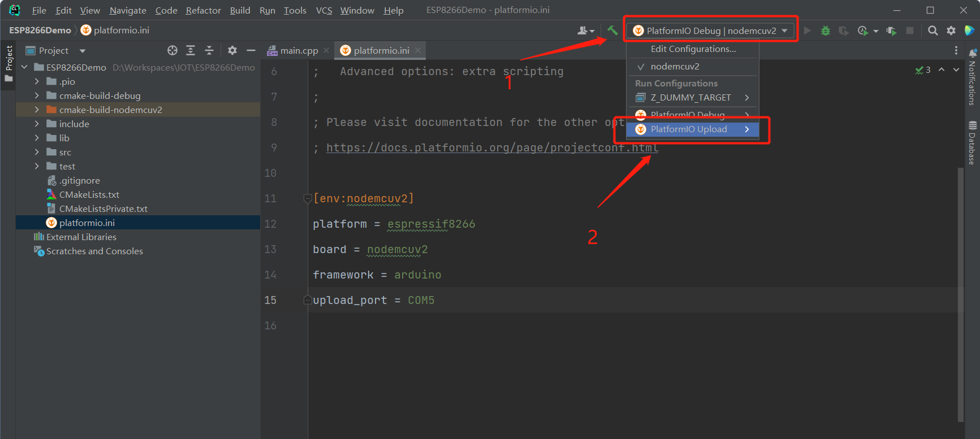This screenshot has width=980, height=439.
Task: Toggle the Project tool window side tab
Action: pyautogui.click(x=8, y=63)
